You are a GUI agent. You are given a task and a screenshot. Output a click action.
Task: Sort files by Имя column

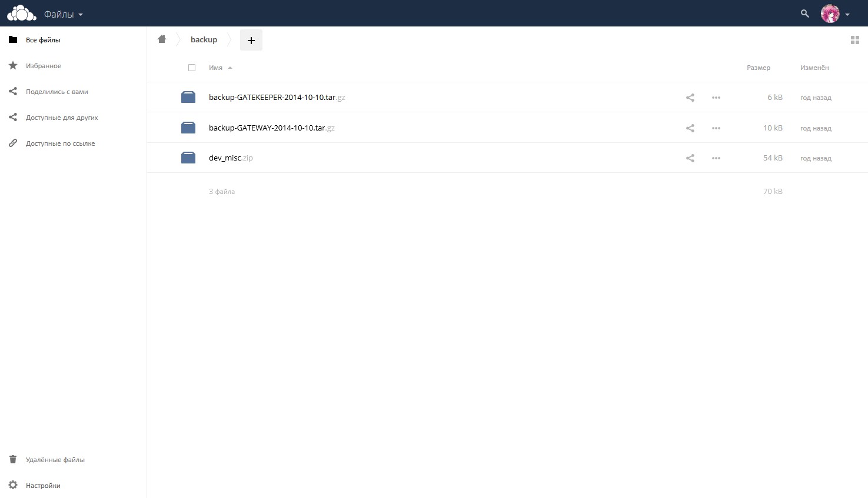pyautogui.click(x=215, y=68)
